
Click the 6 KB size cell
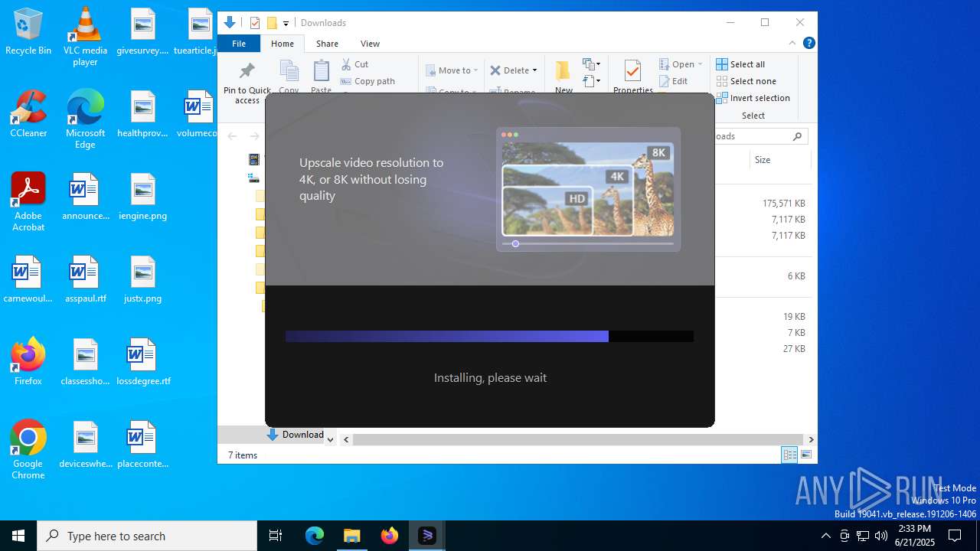tap(796, 276)
